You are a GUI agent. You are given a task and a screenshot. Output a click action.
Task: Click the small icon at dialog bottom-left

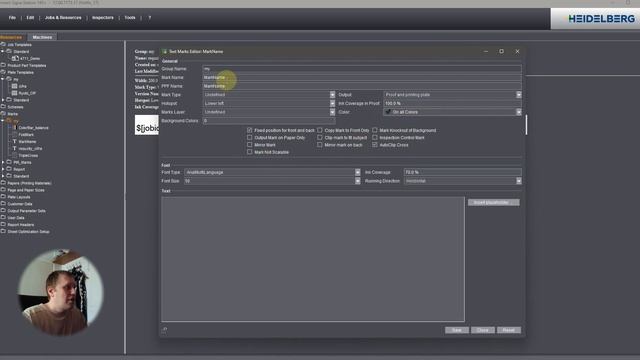point(164,330)
